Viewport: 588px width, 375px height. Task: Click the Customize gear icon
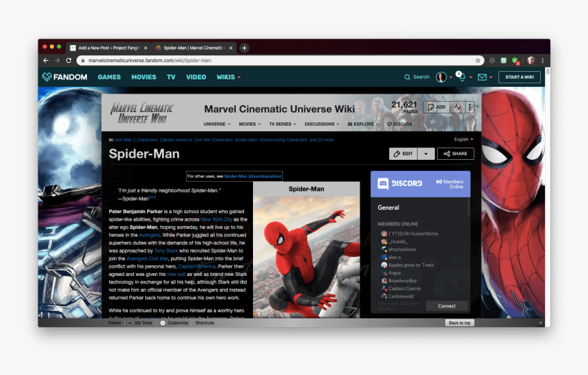163,323
